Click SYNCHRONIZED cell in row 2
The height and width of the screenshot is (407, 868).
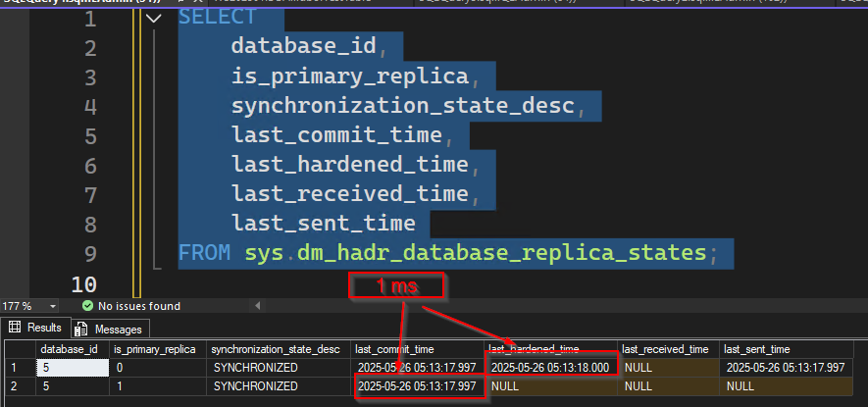click(x=279, y=386)
